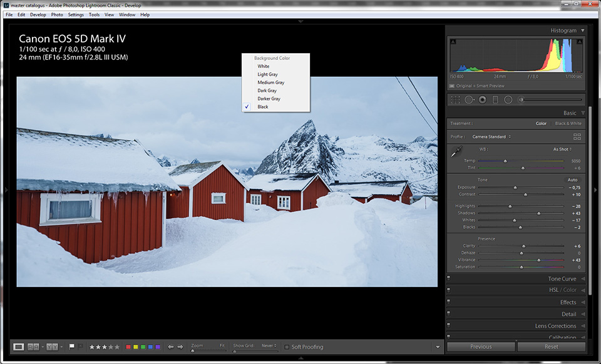The width and height of the screenshot is (601, 364).
Task: Open the Settings menu
Action: tap(76, 14)
